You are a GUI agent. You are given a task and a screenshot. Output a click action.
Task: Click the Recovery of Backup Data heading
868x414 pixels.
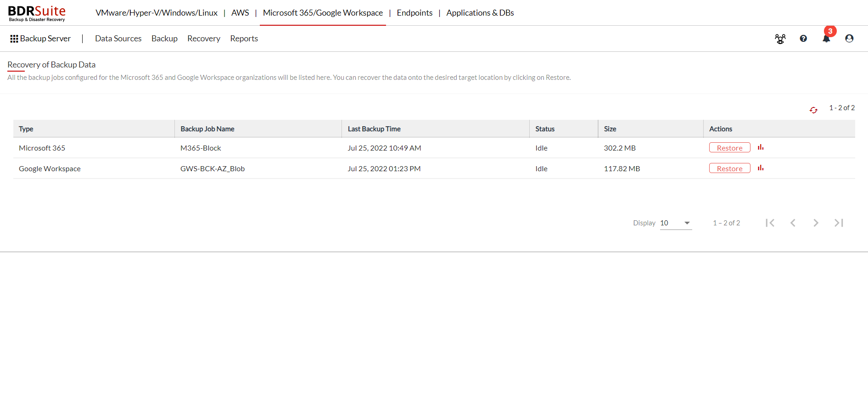(51, 65)
